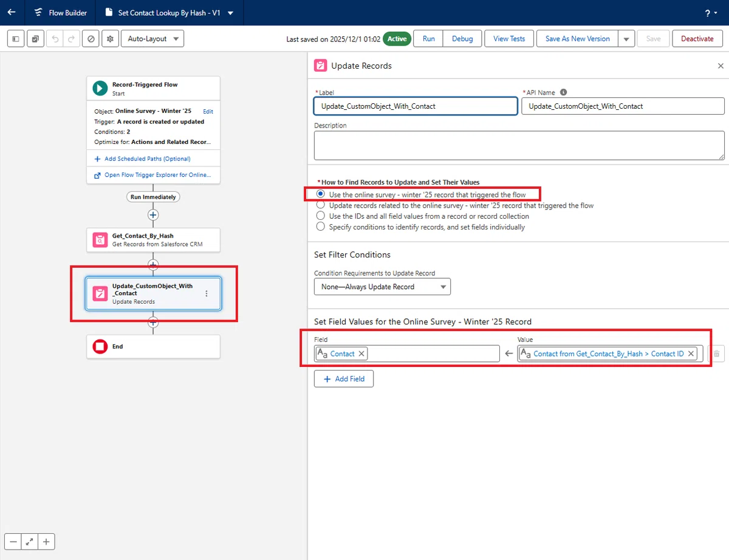This screenshot has height=560, width=729.
Task: Click the Label input field
Action: tap(416, 106)
